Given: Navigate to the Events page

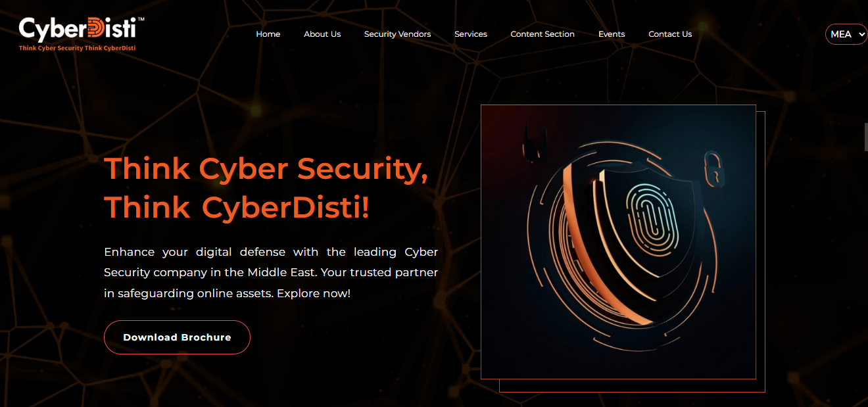Looking at the screenshot, I should 612,34.
